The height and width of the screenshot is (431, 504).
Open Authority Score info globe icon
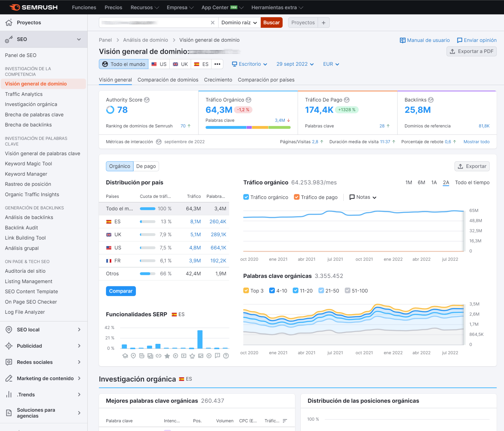[147, 100]
